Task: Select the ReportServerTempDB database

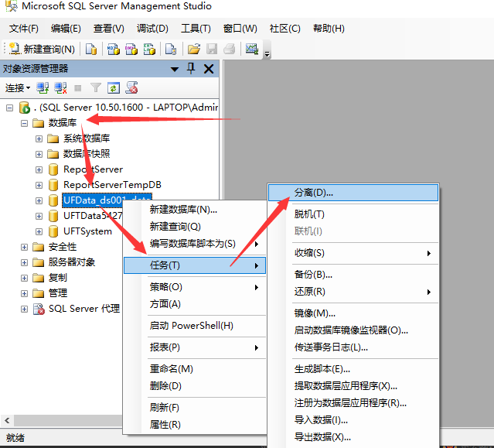Action: (x=112, y=185)
